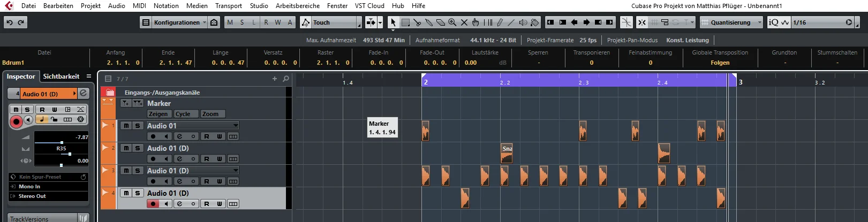Select the Erase tool
The width and height of the screenshot is (868, 222).
441,22
